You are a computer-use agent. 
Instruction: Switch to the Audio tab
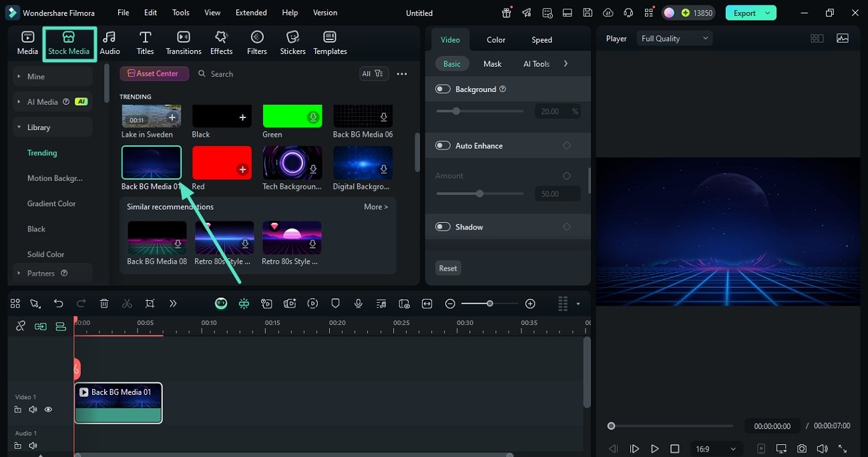[110, 43]
